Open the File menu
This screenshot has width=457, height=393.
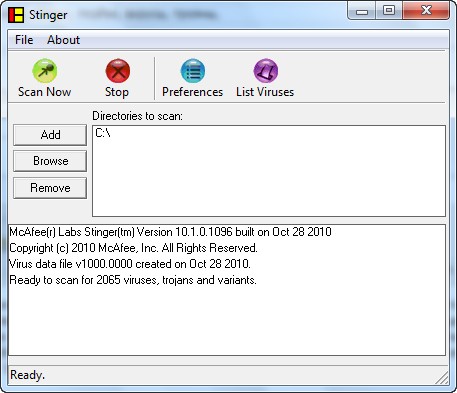[x=24, y=40]
